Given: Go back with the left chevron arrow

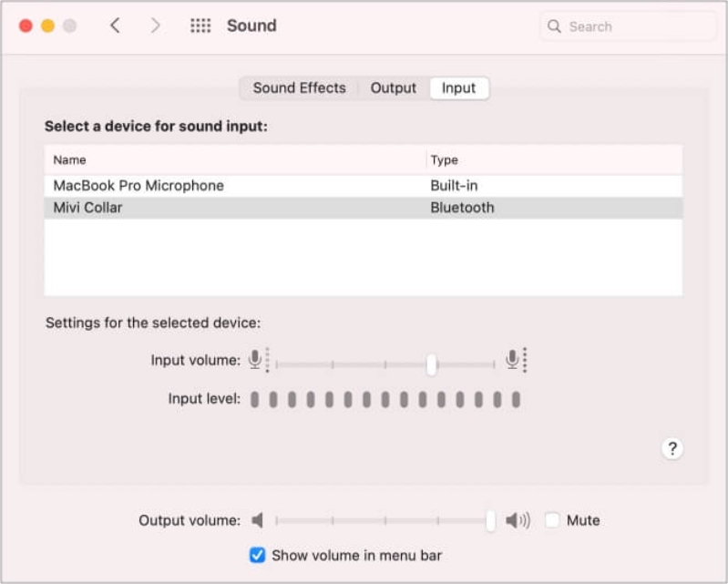Looking at the screenshot, I should [115, 26].
